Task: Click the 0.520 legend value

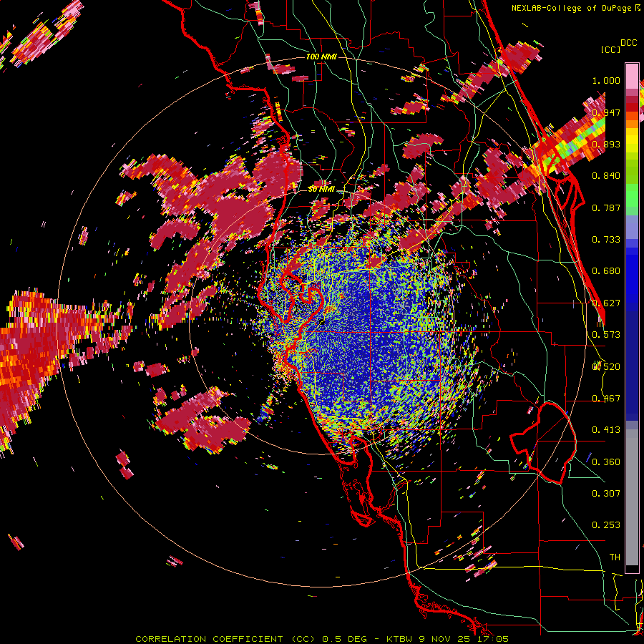Action: (606, 367)
